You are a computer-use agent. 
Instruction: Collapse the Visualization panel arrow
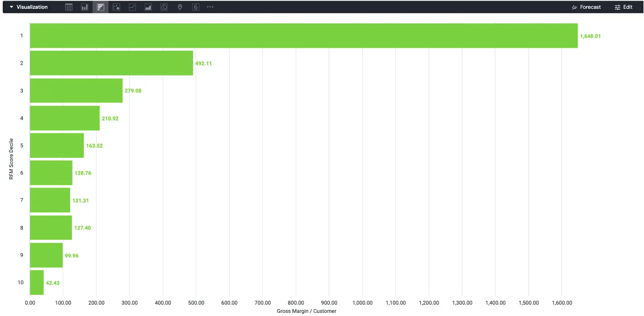pyautogui.click(x=11, y=7)
